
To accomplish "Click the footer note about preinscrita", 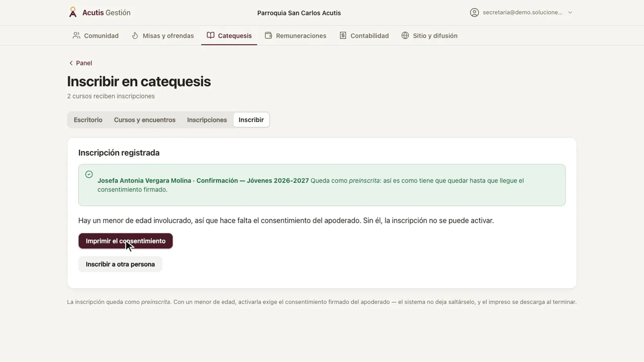I will [322, 302].
